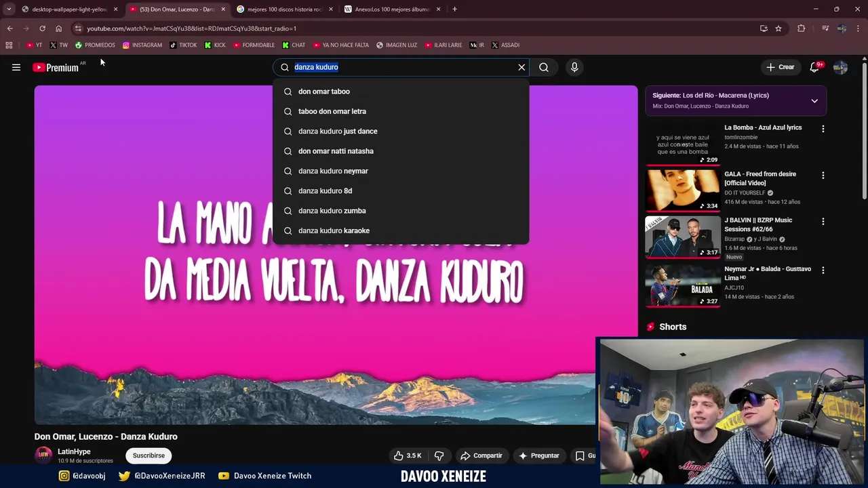Open options for Neymar Jr Balada video

tap(823, 270)
